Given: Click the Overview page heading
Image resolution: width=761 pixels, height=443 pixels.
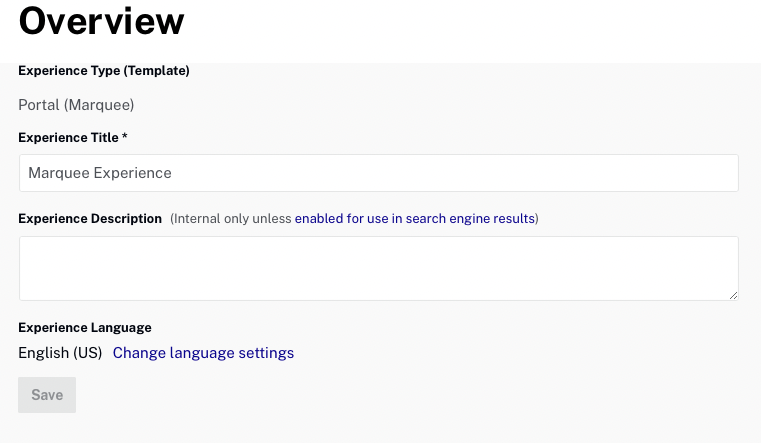Looking at the screenshot, I should 101,21.
